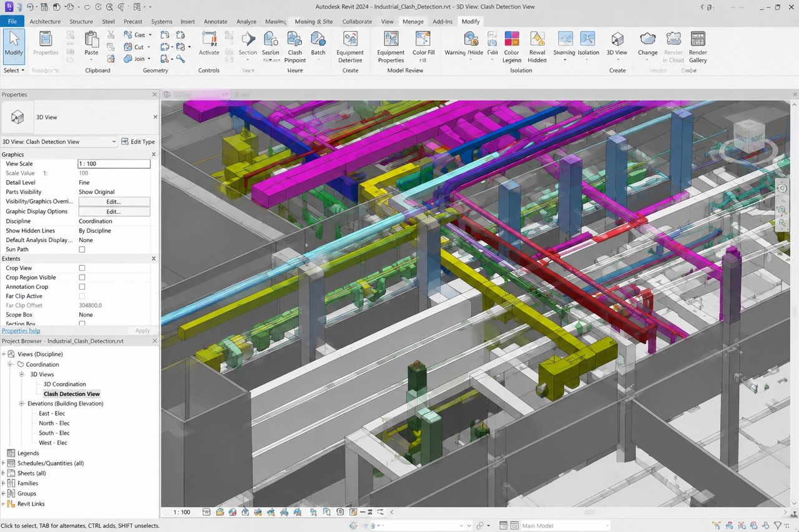Viewport: 799px width, 532px height.
Task: Toggle the Sun Path checkbox
Action: (x=82, y=249)
